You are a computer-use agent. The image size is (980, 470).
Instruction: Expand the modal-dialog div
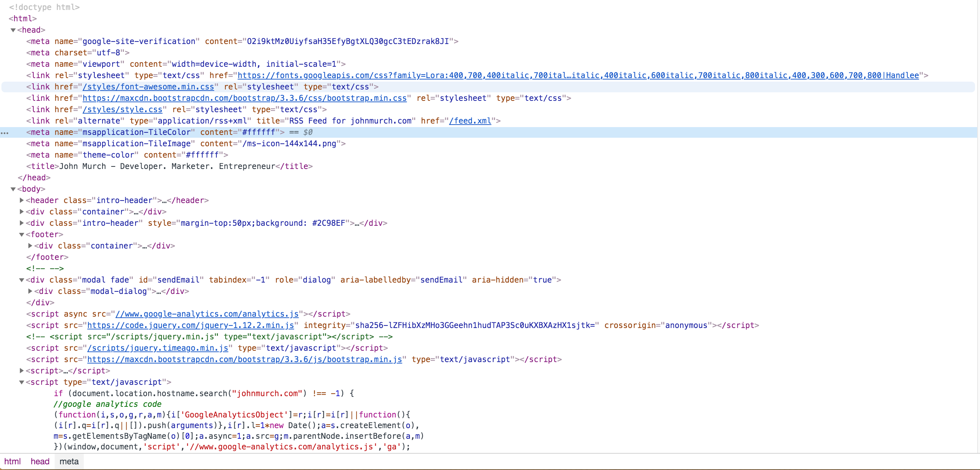click(x=30, y=291)
